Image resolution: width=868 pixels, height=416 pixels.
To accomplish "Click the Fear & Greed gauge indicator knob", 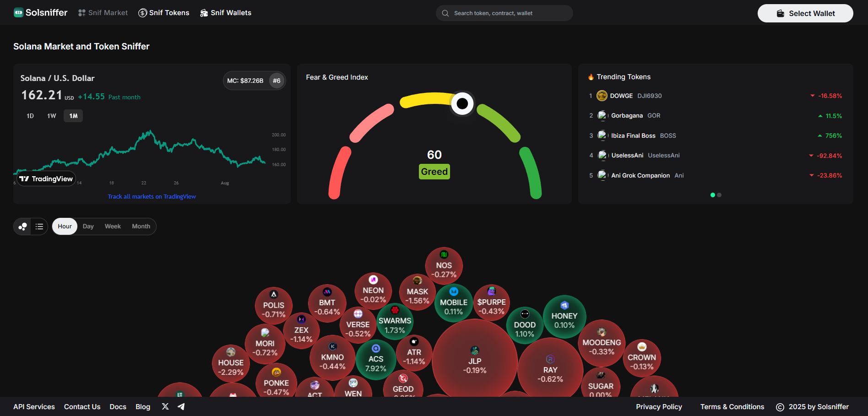I will [462, 104].
